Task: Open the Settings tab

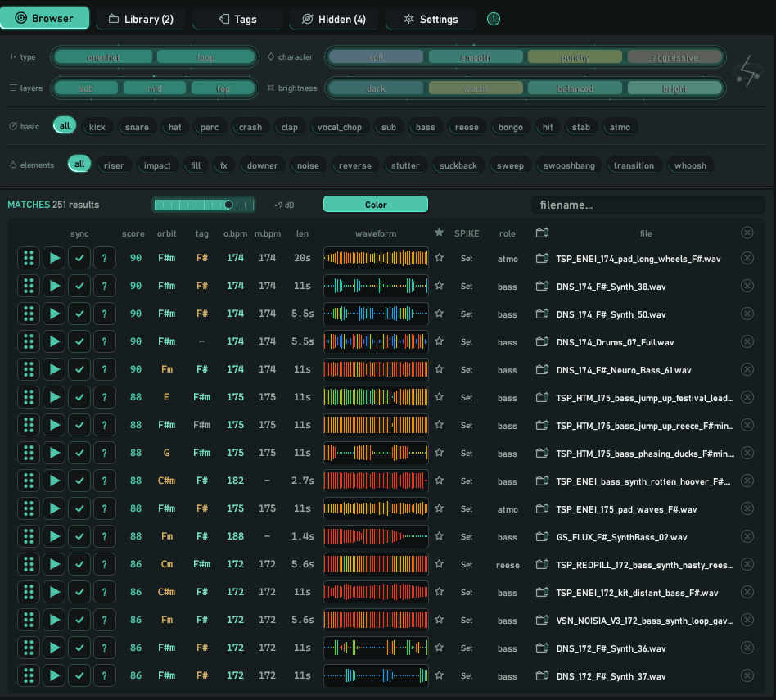Action: coord(431,19)
